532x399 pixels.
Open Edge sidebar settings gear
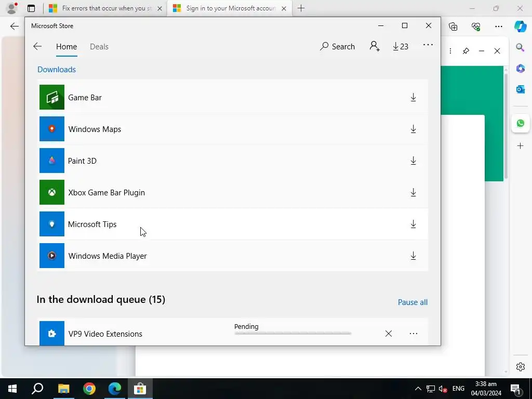pos(520,367)
